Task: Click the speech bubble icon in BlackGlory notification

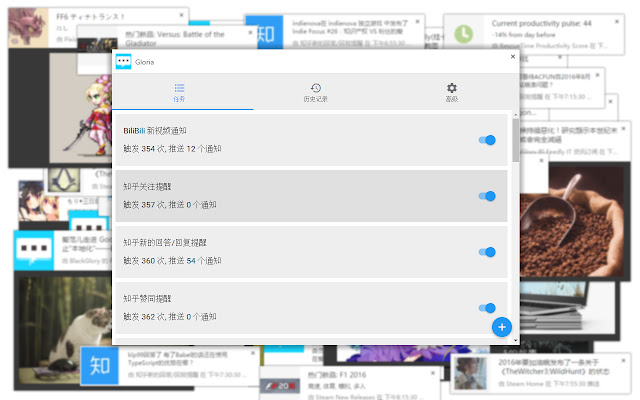Action: (34, 250)
